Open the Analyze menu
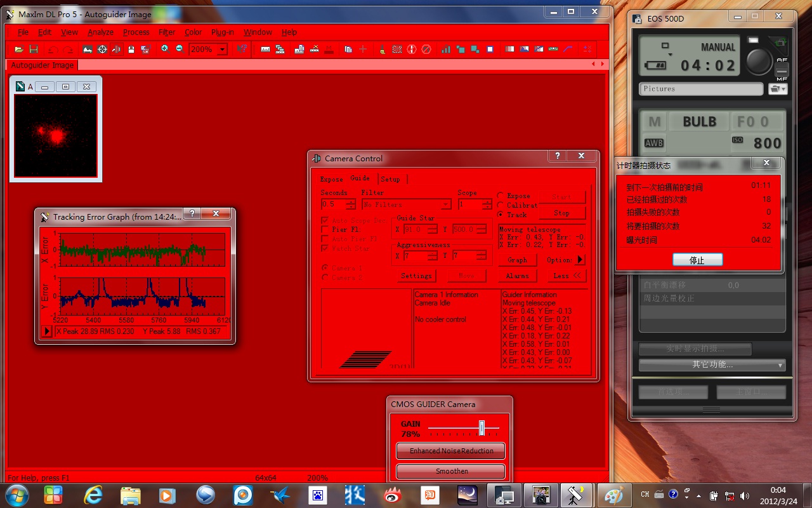The width and height of the screenshot is (812, 508). point(100,32)
